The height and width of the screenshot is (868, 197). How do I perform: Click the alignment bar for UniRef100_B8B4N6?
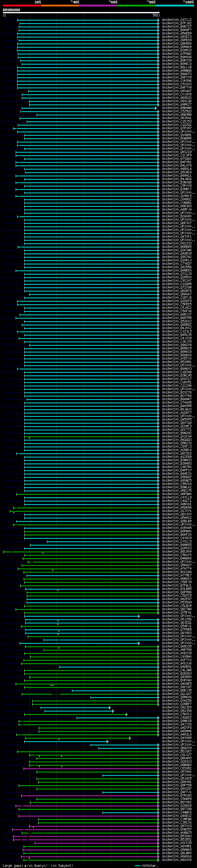click(89, 108)
